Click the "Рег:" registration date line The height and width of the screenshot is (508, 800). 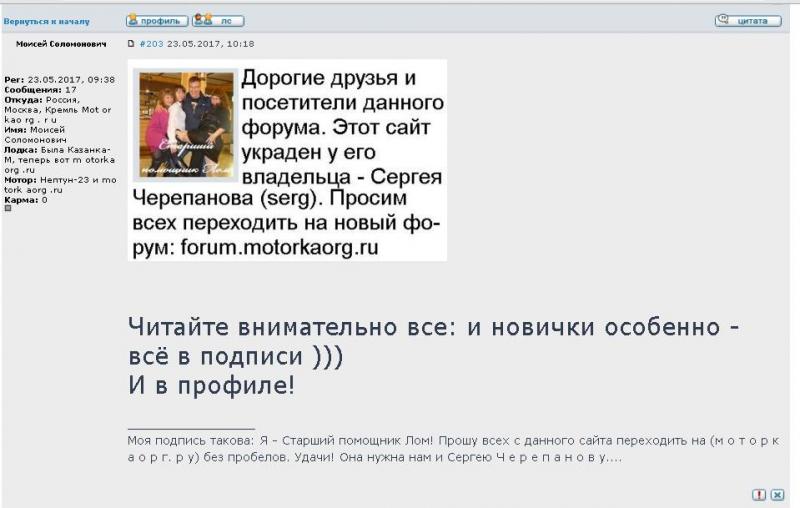(x=59, y=79)
